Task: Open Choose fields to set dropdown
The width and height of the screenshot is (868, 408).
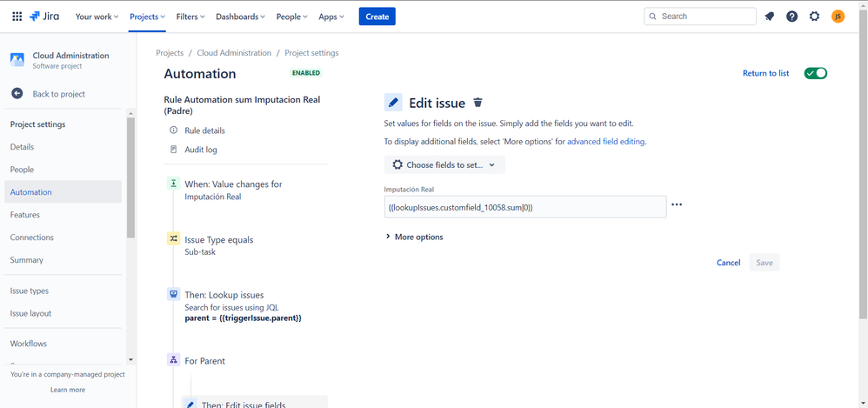Action: click(x=444, y=164)
